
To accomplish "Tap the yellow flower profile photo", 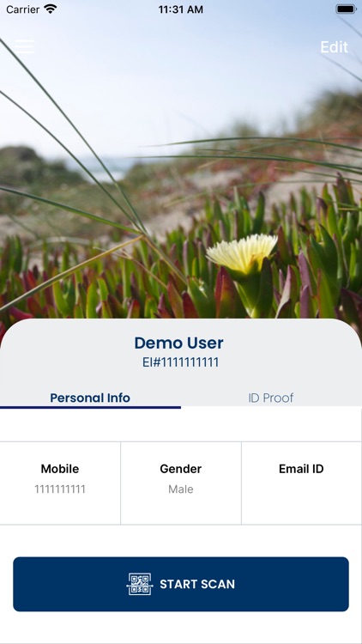I will click(181, 164).
